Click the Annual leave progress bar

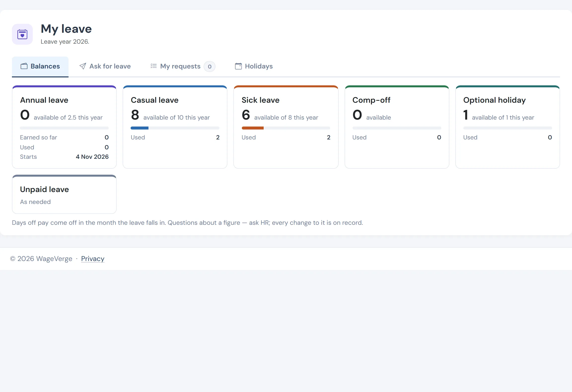(64, 128)
